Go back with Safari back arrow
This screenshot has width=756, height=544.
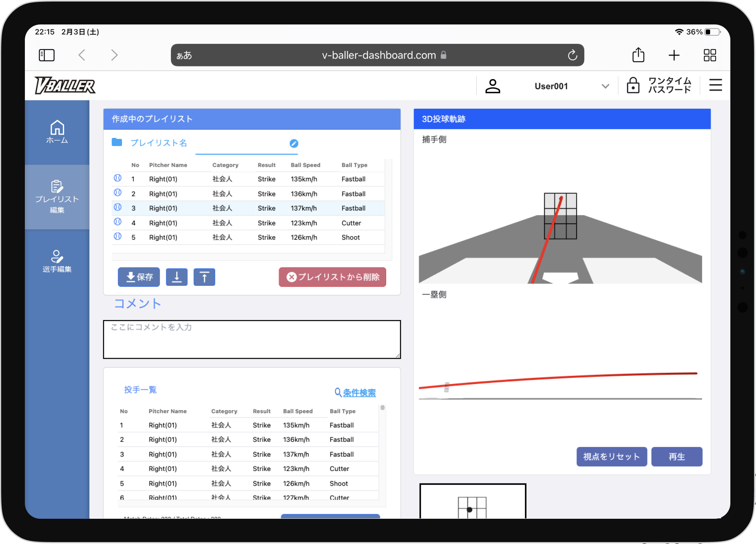click(82, 55)
